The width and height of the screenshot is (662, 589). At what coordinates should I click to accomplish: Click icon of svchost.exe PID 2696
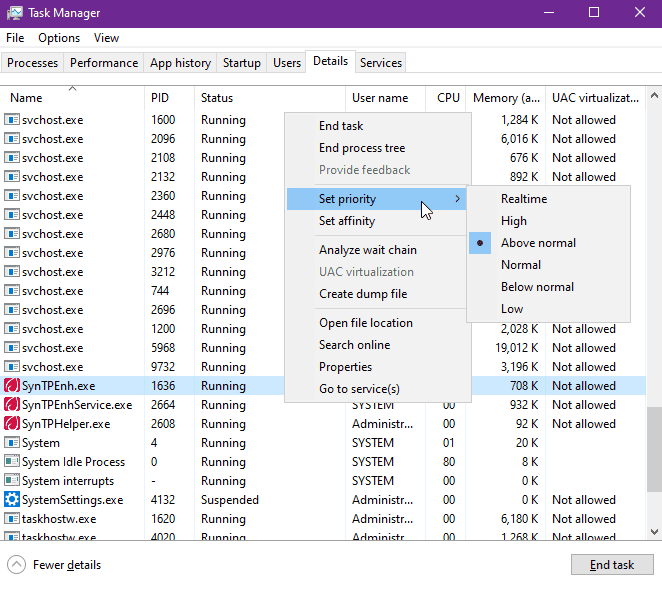click(x=12, y=309)
